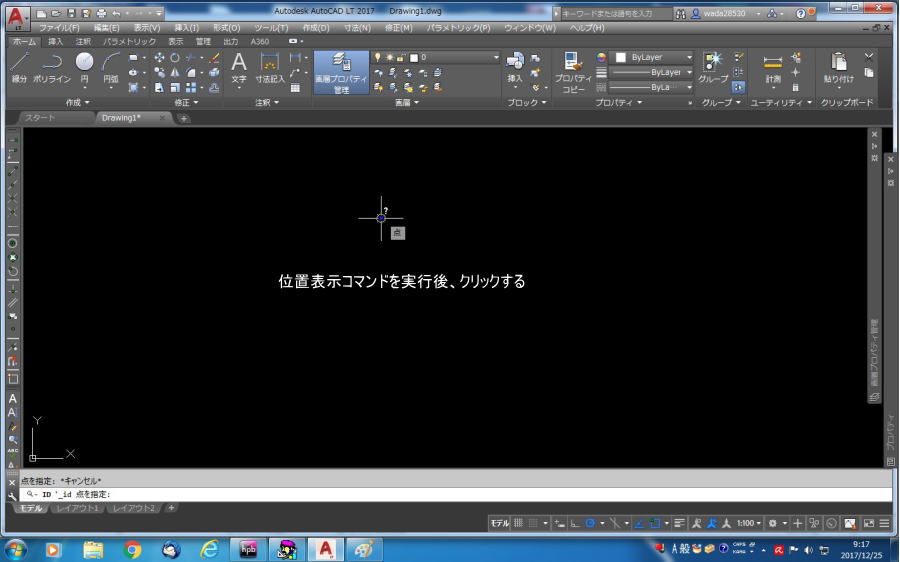Click the help question mark icon
This screenshot has width=900, height=562.
pos(801,14)
